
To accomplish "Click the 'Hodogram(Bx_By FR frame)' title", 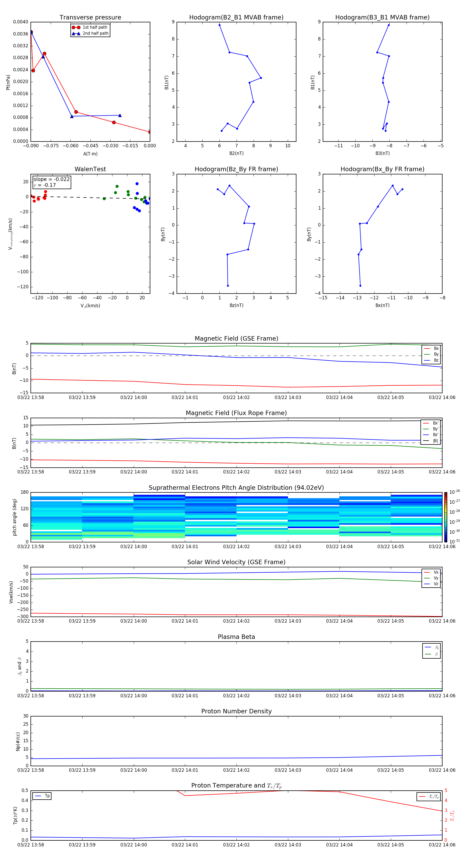I will (382, 169).
